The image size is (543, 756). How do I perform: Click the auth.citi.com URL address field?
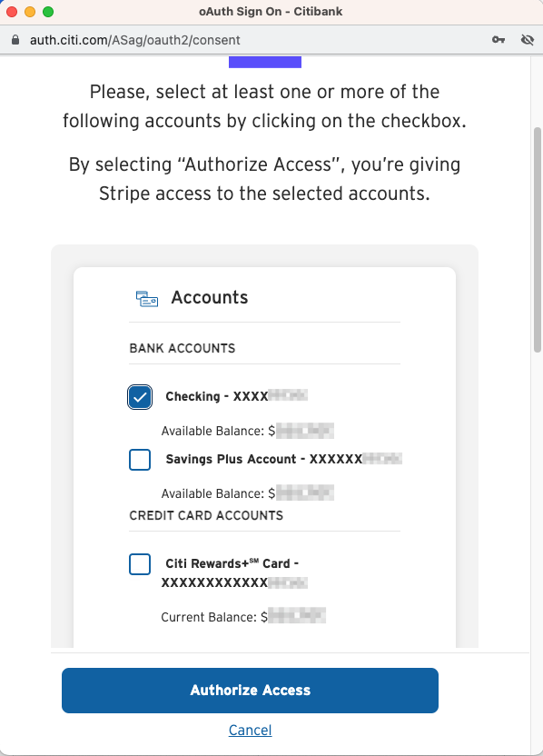coord(135,40)
